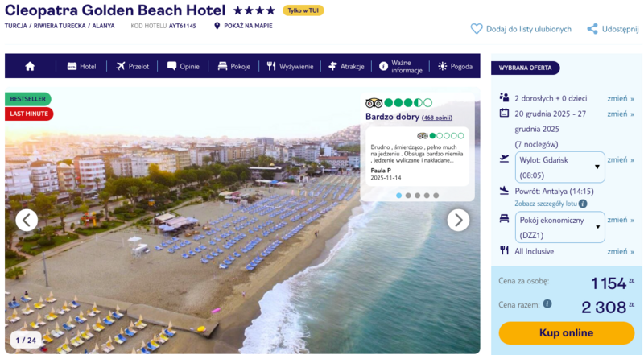Show next photo with right arrow
The height and width of the screenshot is (355, 644).
(x=458, y=220)
